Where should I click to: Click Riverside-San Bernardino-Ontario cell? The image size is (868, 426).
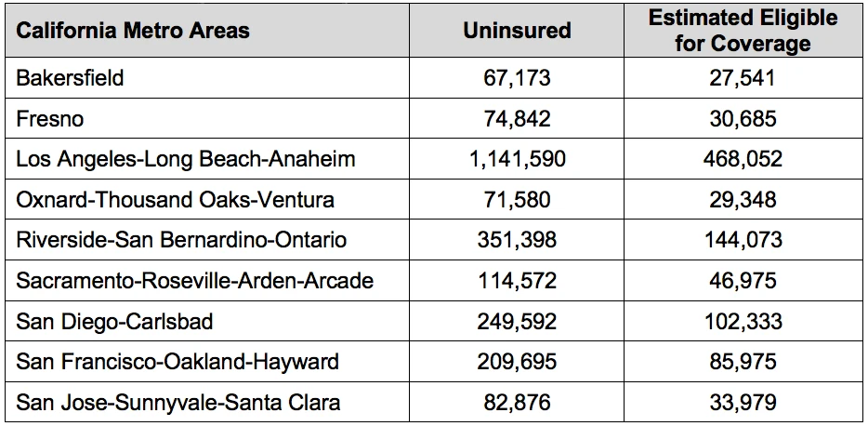coord(181,240)
